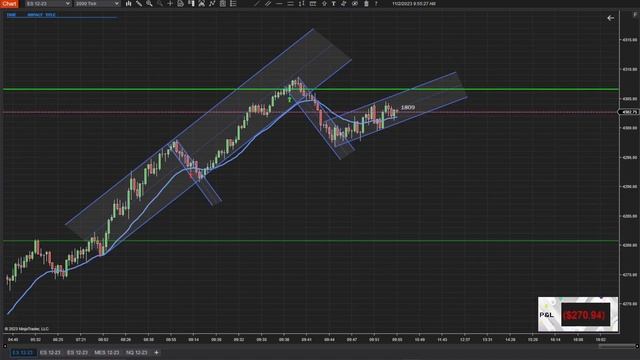Click the trash remove drawings icon
Image resolution: width=640 pixels, height=360 pixels.
(x=366, y=4)
